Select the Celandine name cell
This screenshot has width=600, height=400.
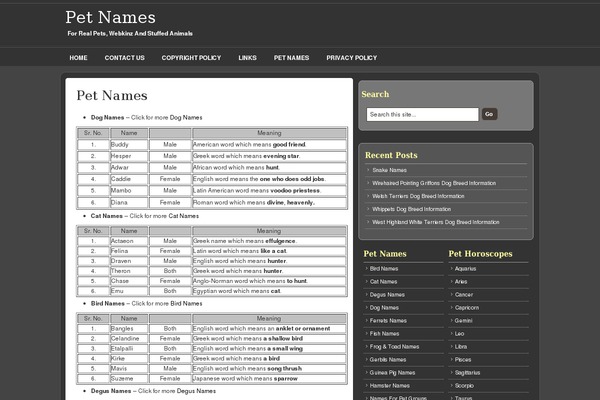pyautogui.click(x=129, y=339)
